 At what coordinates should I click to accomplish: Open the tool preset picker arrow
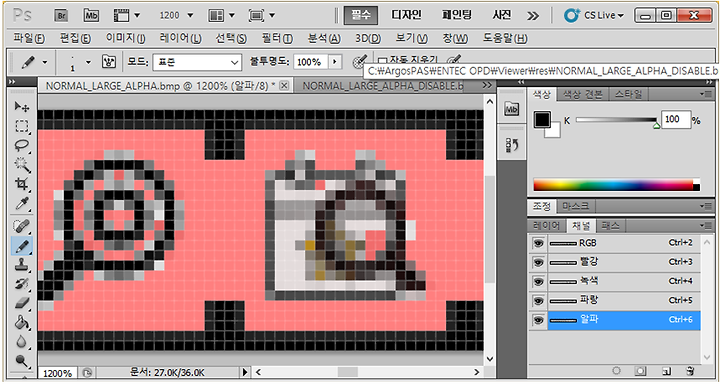point(45,62)
